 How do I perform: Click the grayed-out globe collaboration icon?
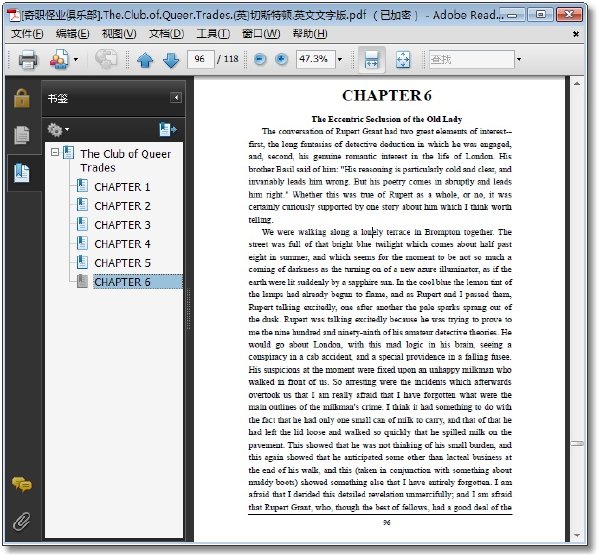click(106, 59)
